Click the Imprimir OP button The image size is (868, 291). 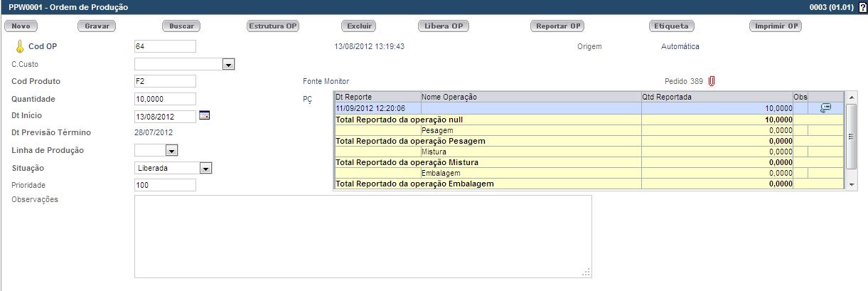[x=776, y=26]
